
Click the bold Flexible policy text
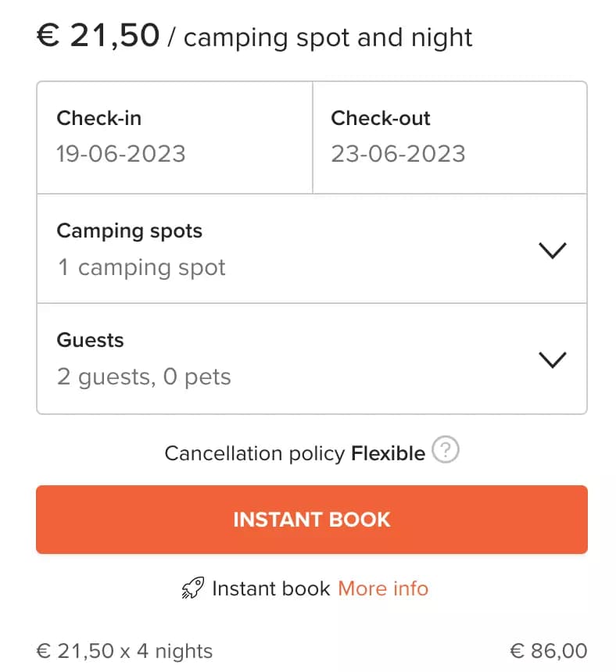tap(388, 453)
